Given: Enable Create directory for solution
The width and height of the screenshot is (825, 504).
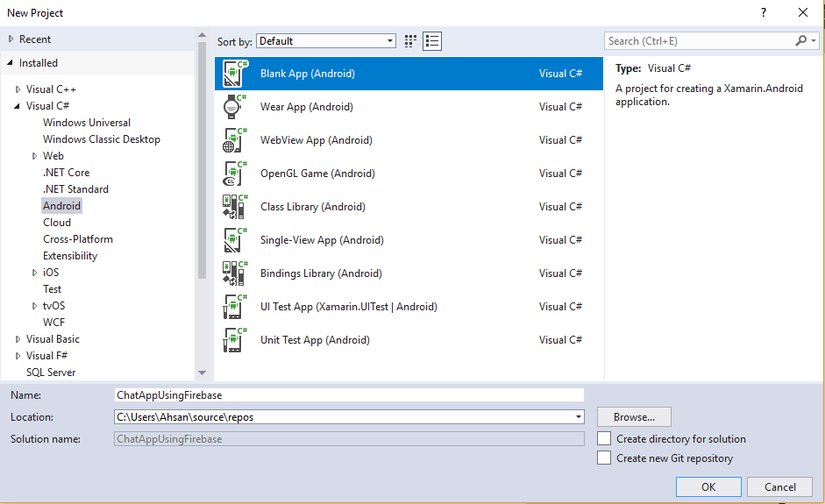Looking at the screenshot, I should point(604,439).
